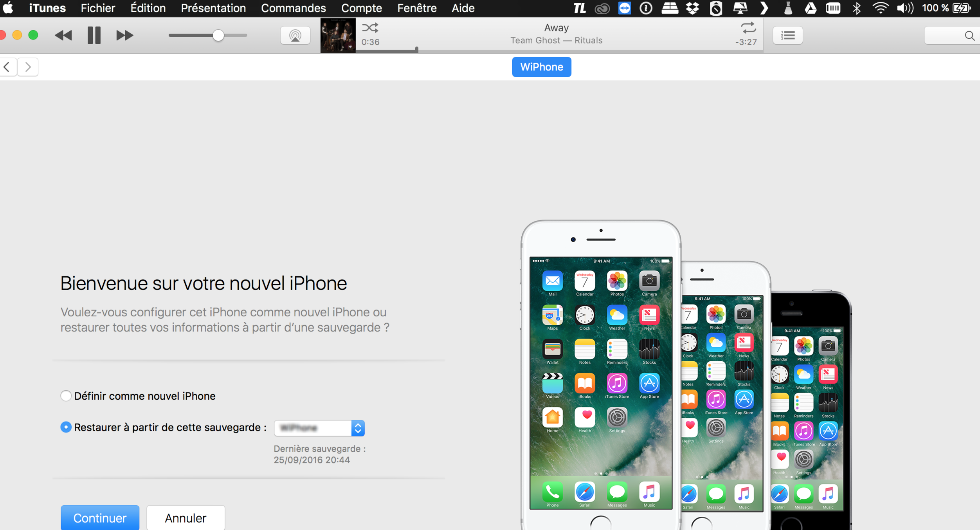
Task: Click the battery 100 % indicator
Action: coord(946,8)
